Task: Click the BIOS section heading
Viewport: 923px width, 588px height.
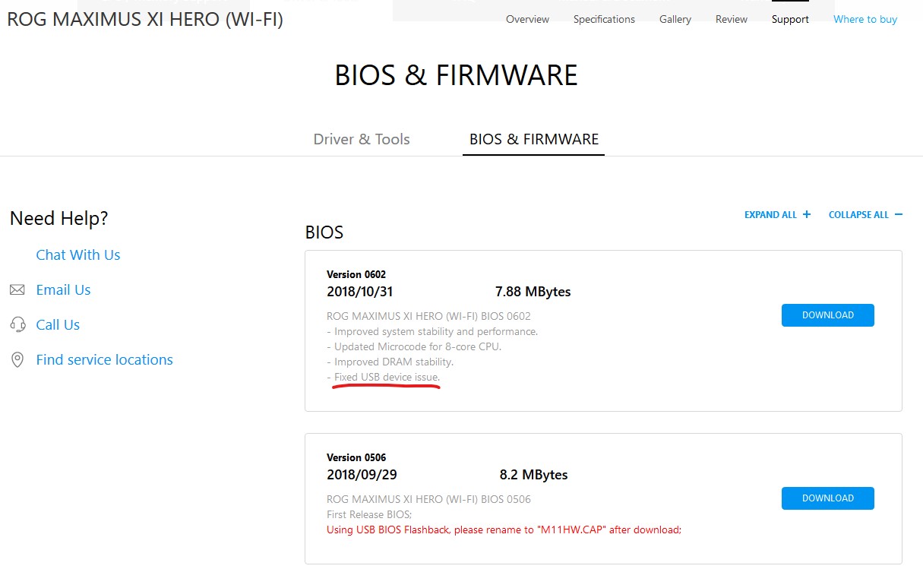Action: click(324, 232)
